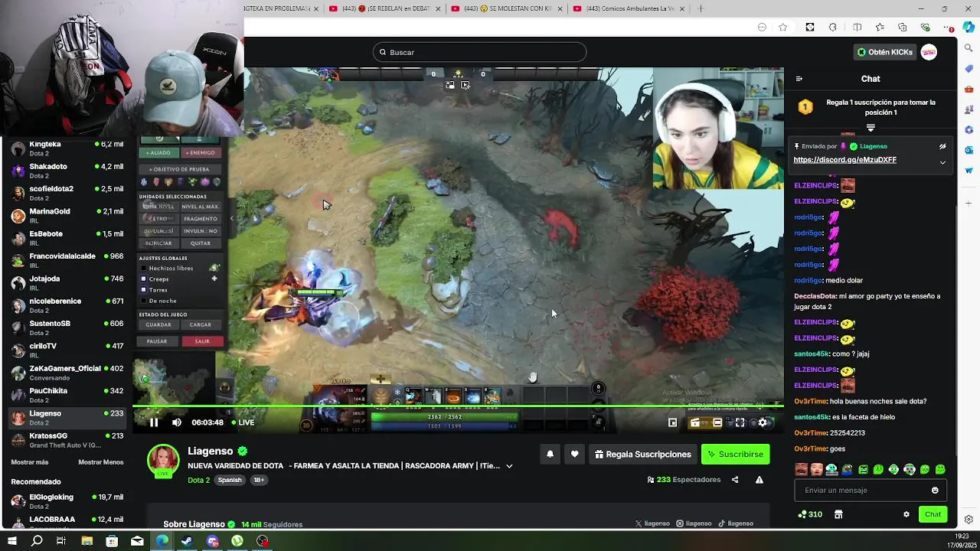Click the Regala Suscripciones button
Viewport: 980px width, 551px height.
(642, 454)
